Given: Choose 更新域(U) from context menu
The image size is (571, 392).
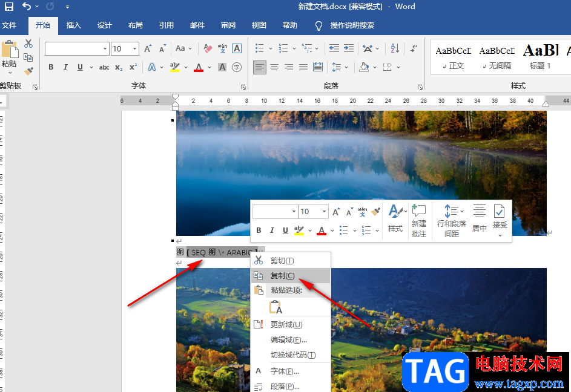Looking at the screenshot, I should coord(291,325).
